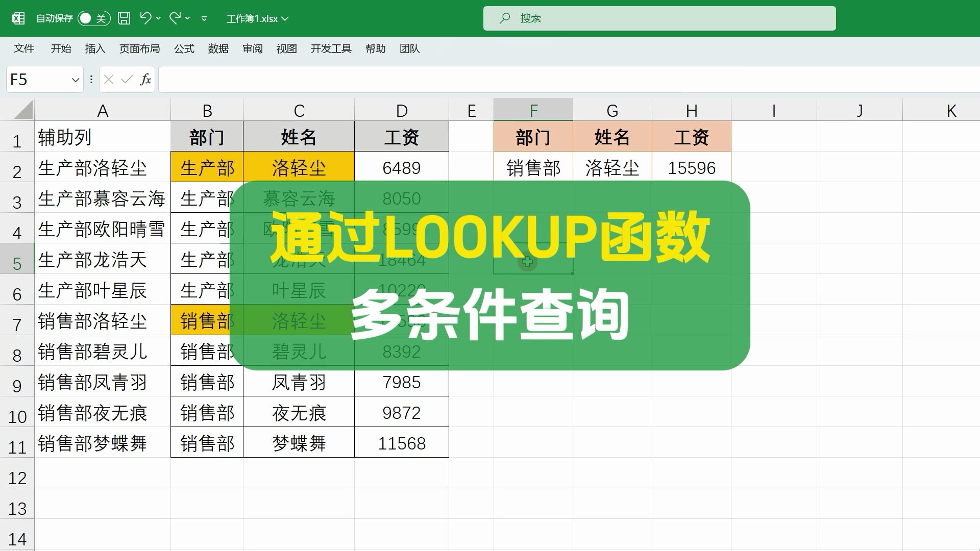Image resolution: width=980 pixels, height=551 pixels.
Task: Click cell C9 凤青羽
Action: [299, 382]
